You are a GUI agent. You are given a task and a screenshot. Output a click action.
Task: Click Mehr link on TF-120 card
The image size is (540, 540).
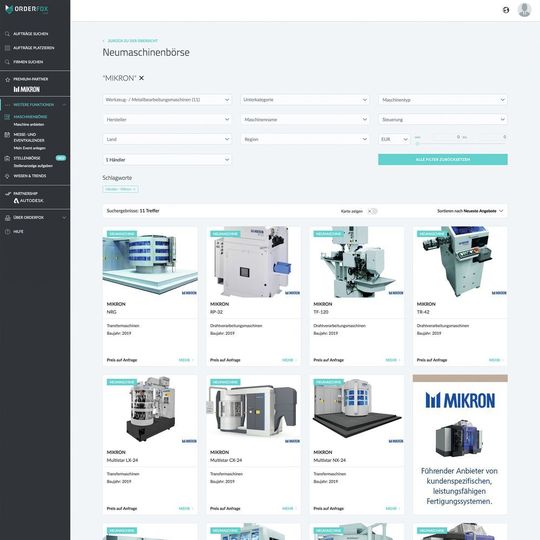(393, 360)
